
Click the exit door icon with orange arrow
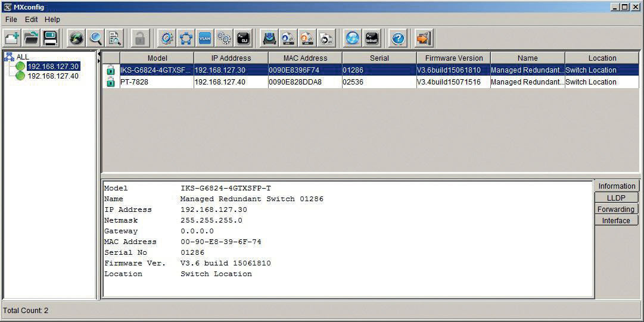(424, 39)
